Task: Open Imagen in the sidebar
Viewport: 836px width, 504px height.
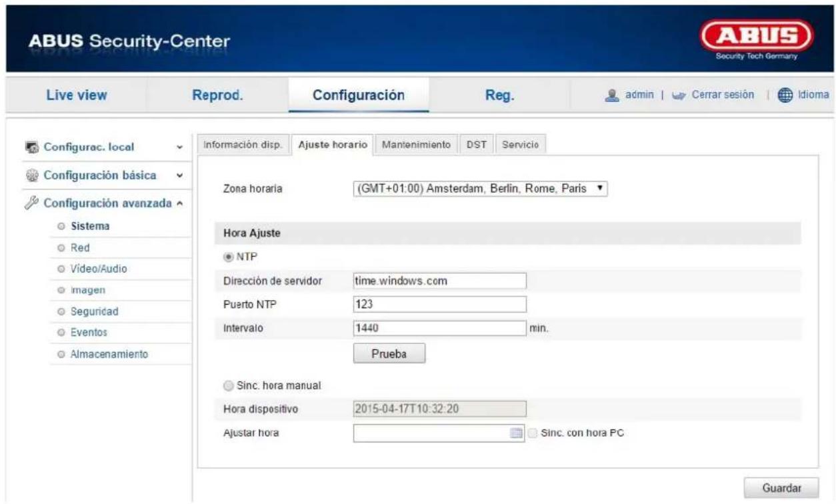Action: 89,290
